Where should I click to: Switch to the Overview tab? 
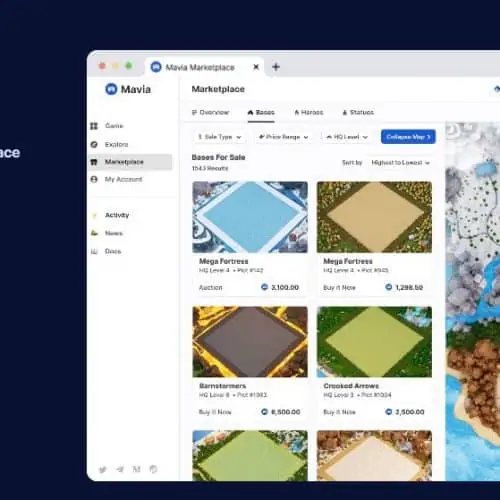click(x=210, y=112)
